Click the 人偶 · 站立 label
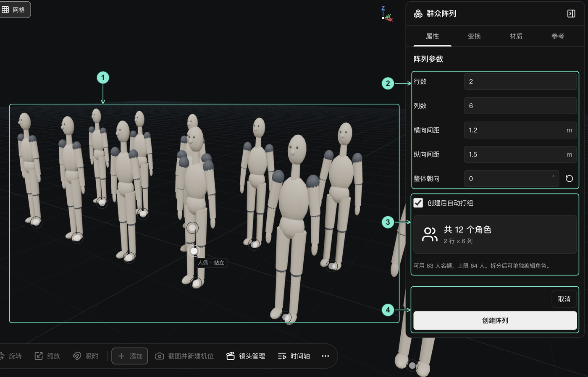This screenshot has width=588, height=377. point(211,263)
